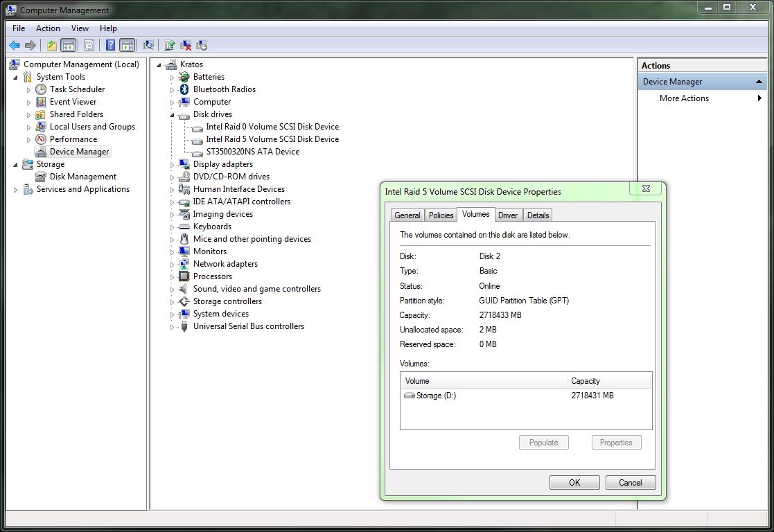The width and height of the screenshot is (774, 532).
Task: Click the Populate button
Action: [543, 442]
